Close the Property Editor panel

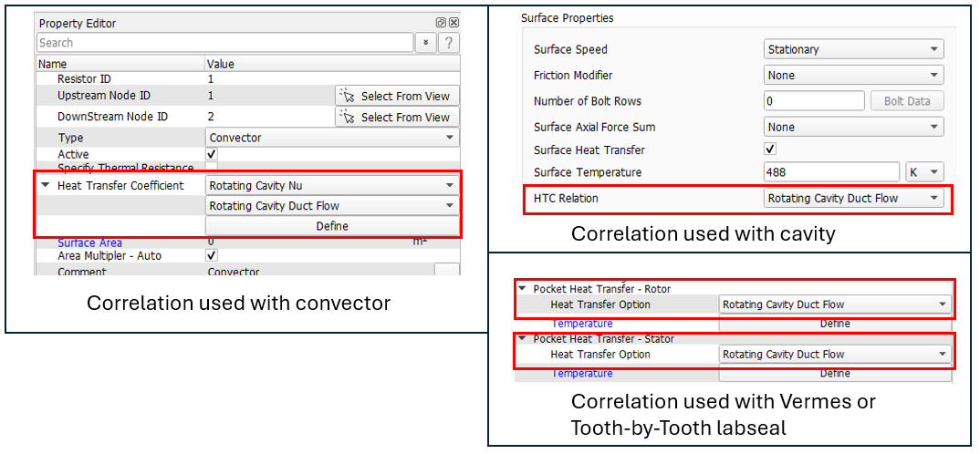pyautogui.click(x=454, y=23)
